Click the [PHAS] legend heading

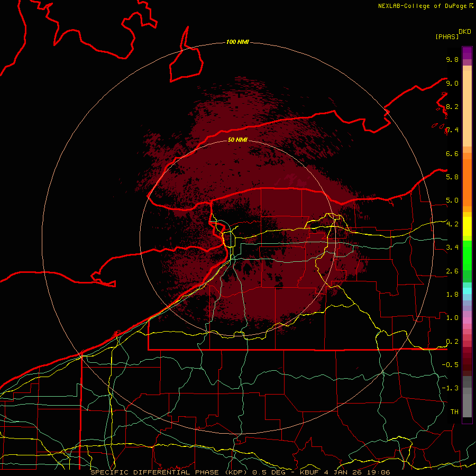(x=447, y=36)
